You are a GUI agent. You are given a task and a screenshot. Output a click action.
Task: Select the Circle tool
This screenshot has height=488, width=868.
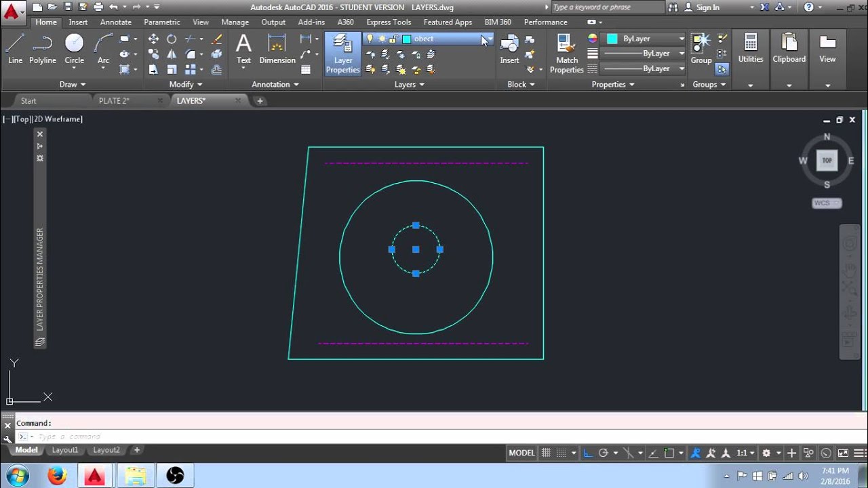point(74,49)
